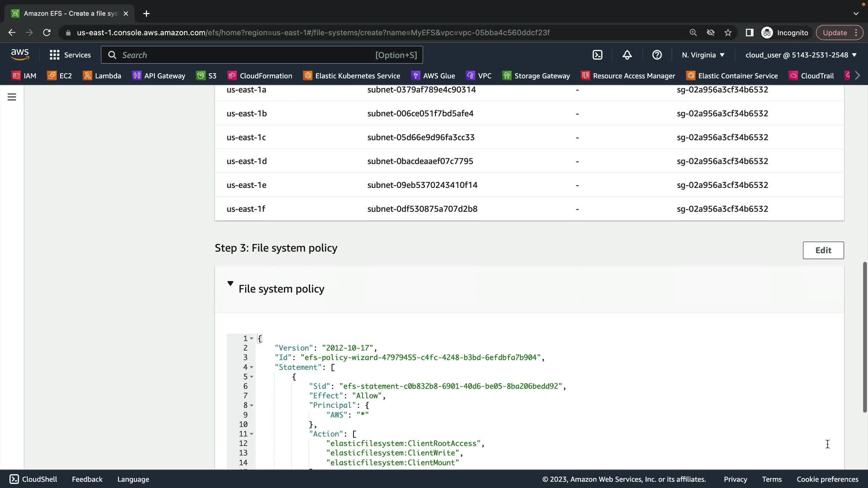Screen dimensions: 868x488
Task: Fold JSON code at line 8 Principal
Action: [252, 405]
